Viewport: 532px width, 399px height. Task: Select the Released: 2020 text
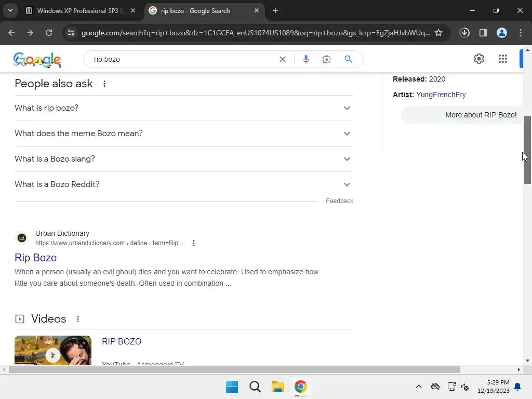point(419,79)
